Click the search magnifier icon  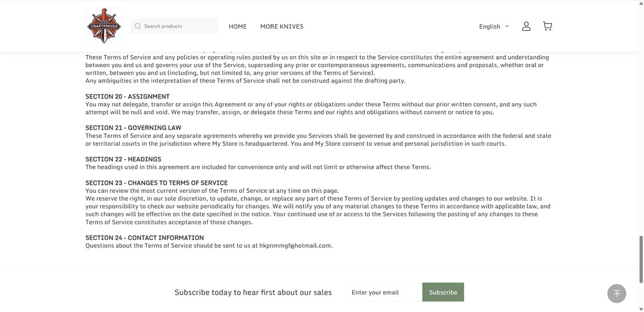(x=138, y=26)
